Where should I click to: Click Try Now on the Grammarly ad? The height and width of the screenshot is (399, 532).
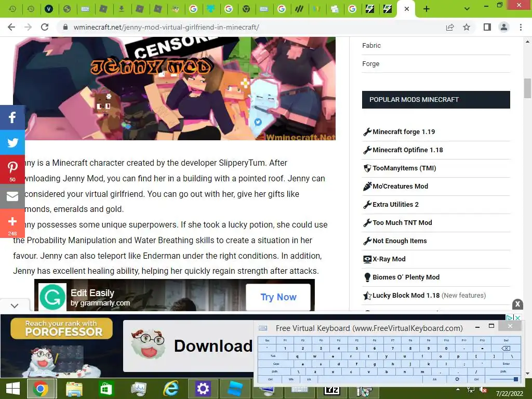pyautogui.click(x=278, y=297)
